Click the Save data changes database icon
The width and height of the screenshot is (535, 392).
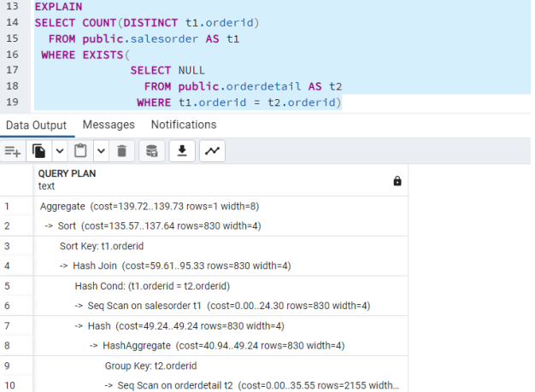(x=152, y=151)
